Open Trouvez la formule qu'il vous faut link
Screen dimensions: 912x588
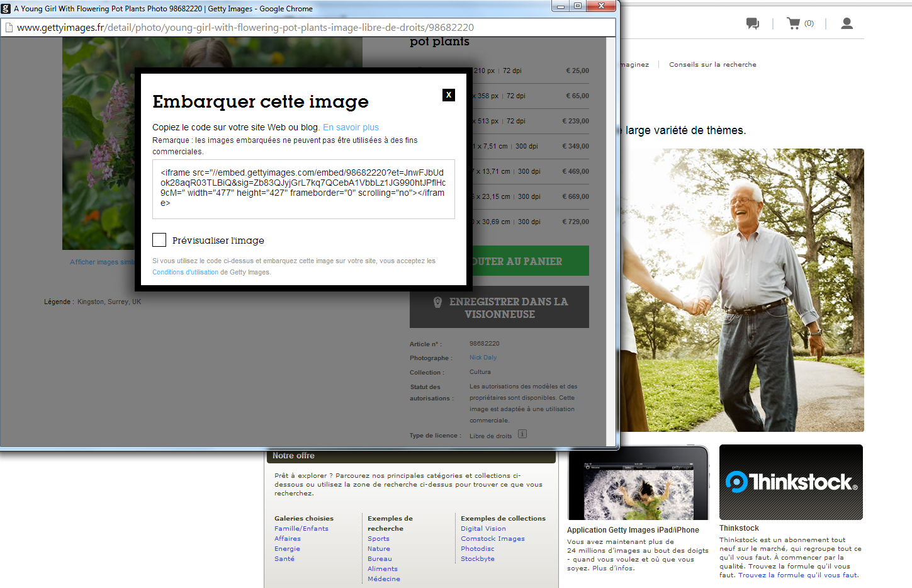point(798,575)
